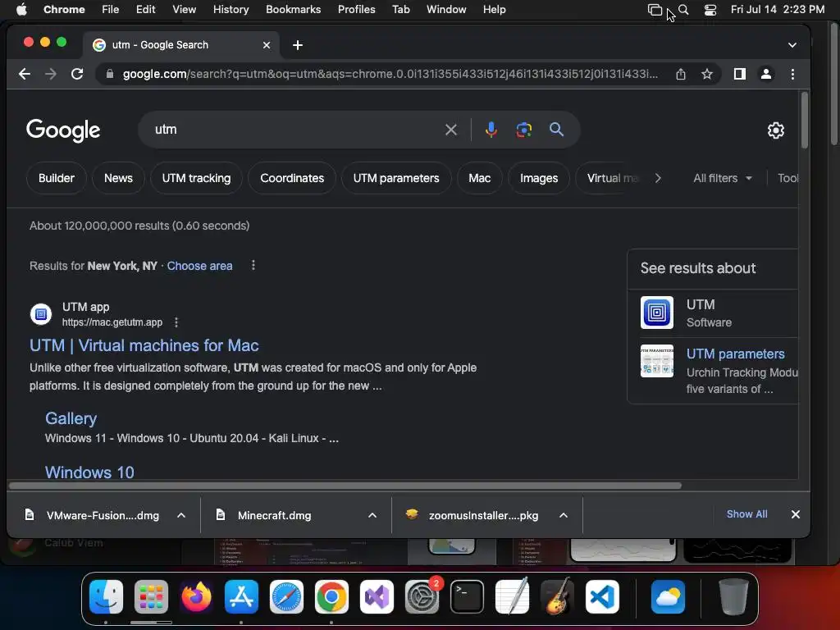The height and width of the screenshot is (630, 840).
Task: Clear the search box with the X icon
Action: click(451, 130)
